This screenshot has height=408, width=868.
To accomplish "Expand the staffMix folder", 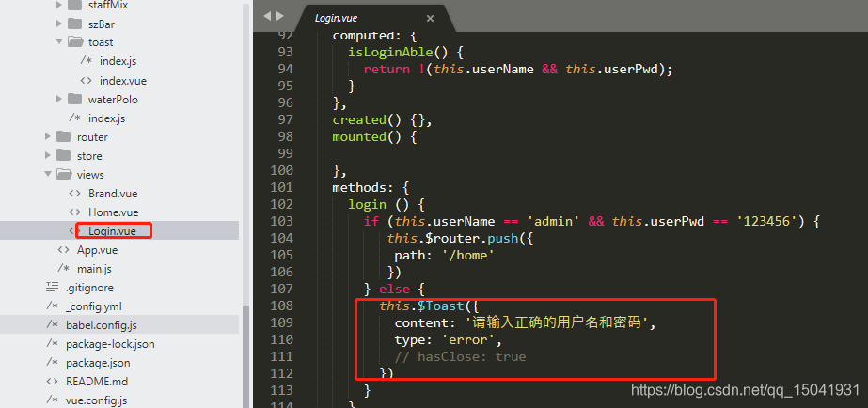I will [59, 6].
